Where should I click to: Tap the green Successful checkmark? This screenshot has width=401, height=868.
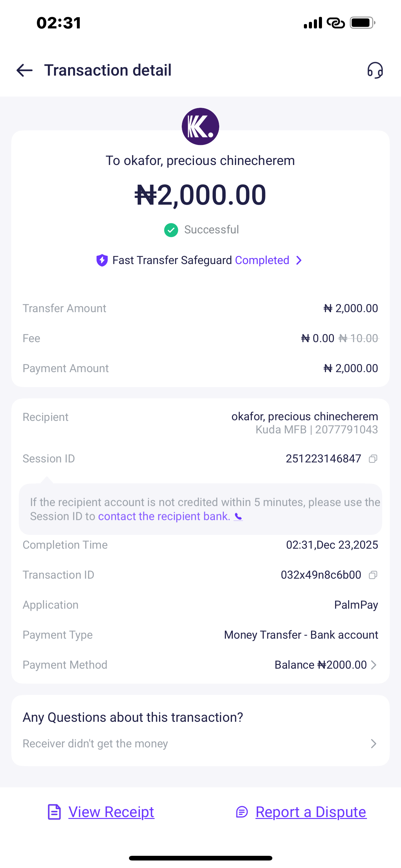[171, 230]
